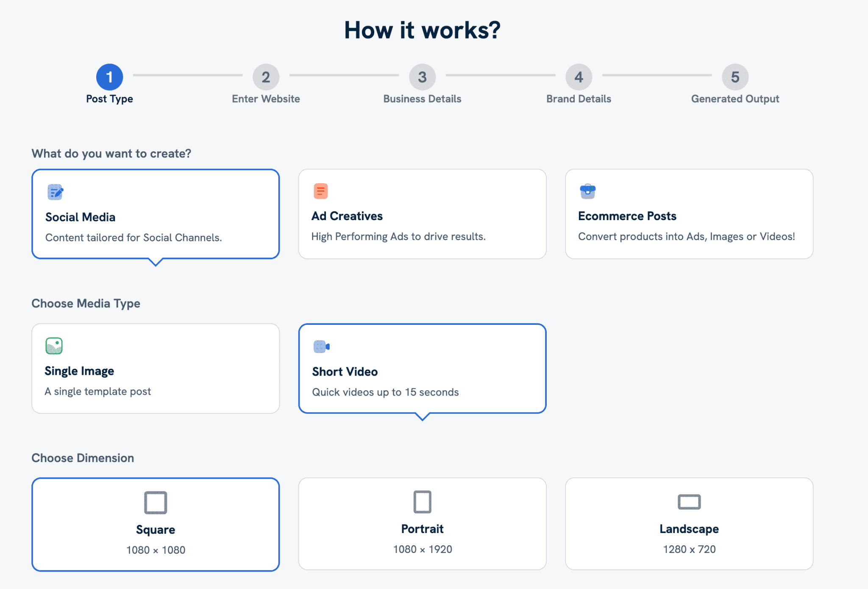The width and height of the screenshot is (868, 589).
Task: Click the Square shape icon above 1080 × 1080
Action: [156, 502]
